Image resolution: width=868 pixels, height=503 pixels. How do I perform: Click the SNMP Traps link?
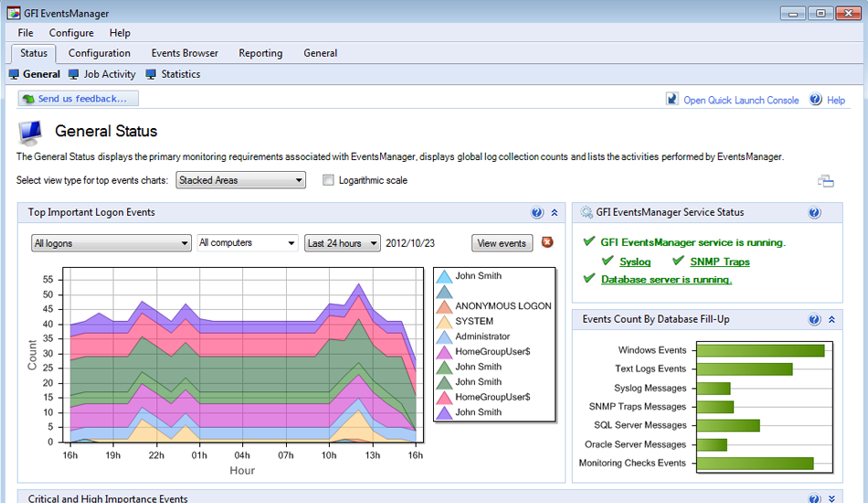(720, 262)
